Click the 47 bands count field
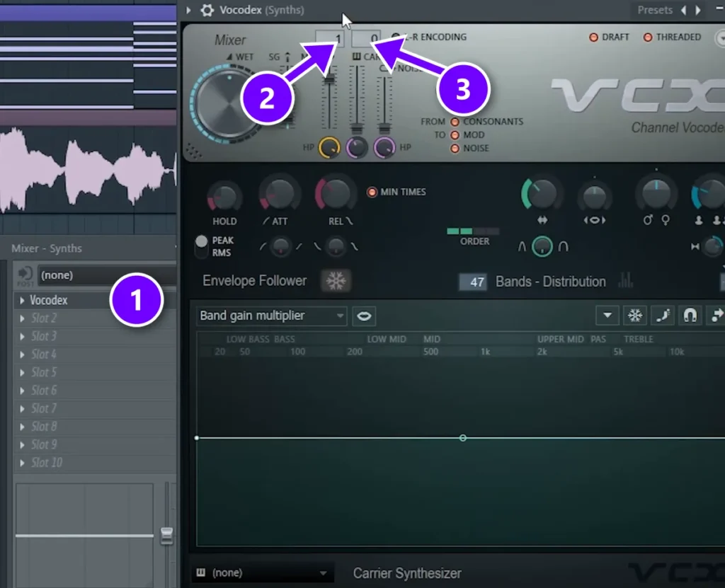725x588 pixels. click(x=472, y=282)
